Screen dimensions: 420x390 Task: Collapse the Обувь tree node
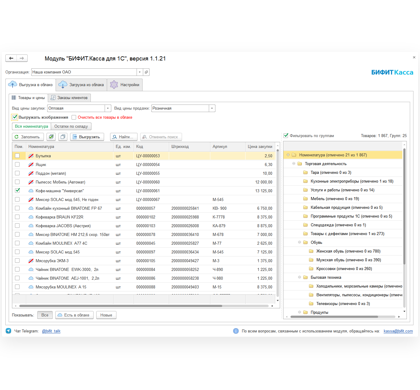[299, 242]
